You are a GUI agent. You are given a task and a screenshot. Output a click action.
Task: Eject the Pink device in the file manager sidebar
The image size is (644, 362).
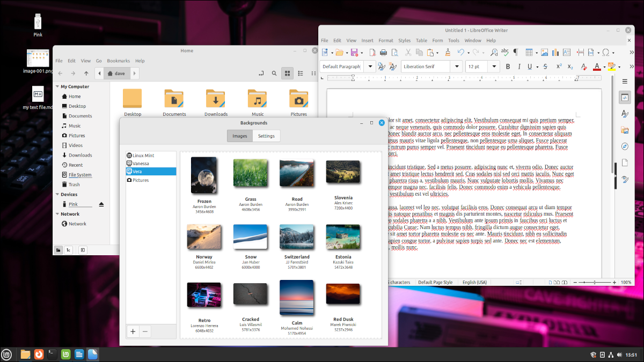pyautogui.click(x=101, y=204)
